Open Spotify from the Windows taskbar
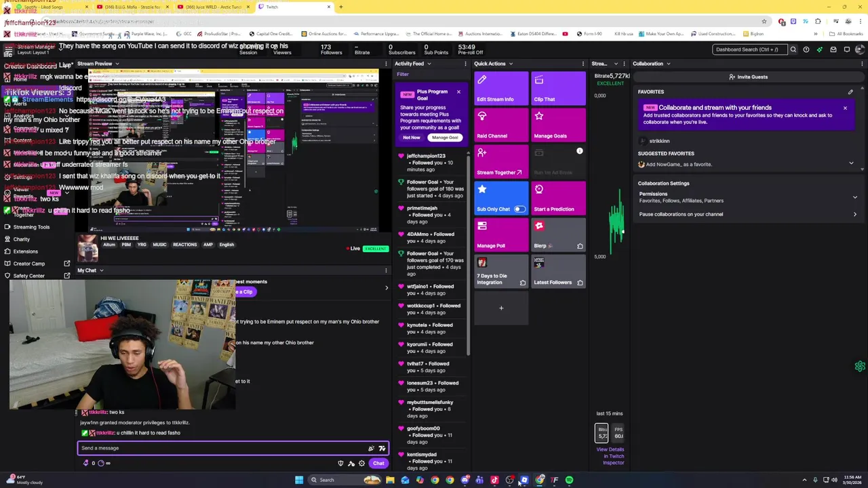The width and height of the screenshot is (868, 488). tap(569, 480)
